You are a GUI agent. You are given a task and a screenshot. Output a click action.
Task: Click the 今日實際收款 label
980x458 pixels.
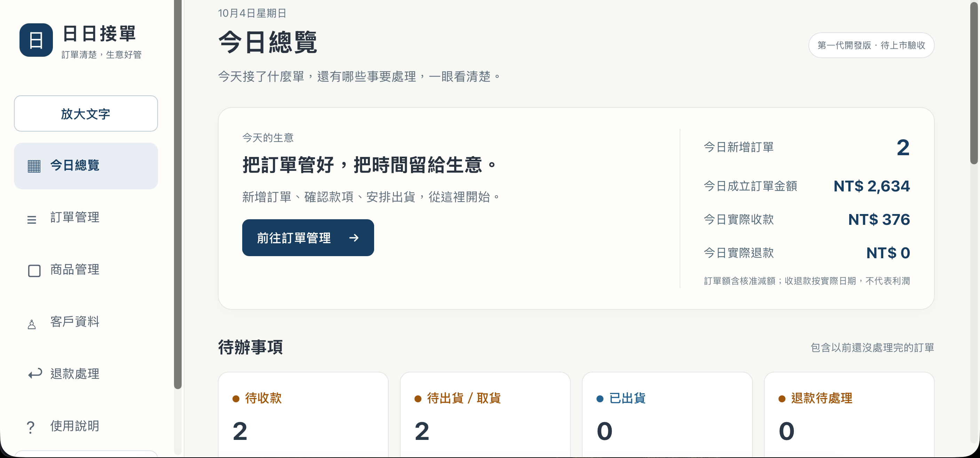pos(738,220)
